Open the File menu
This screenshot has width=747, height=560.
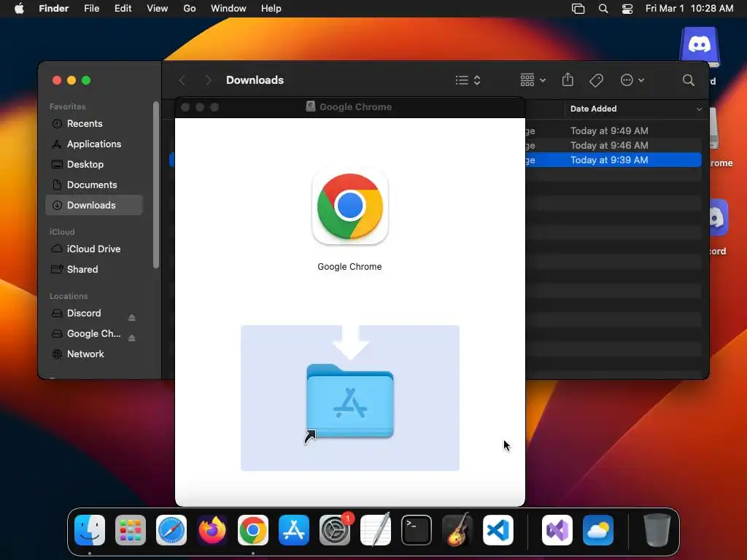(91, 9)
